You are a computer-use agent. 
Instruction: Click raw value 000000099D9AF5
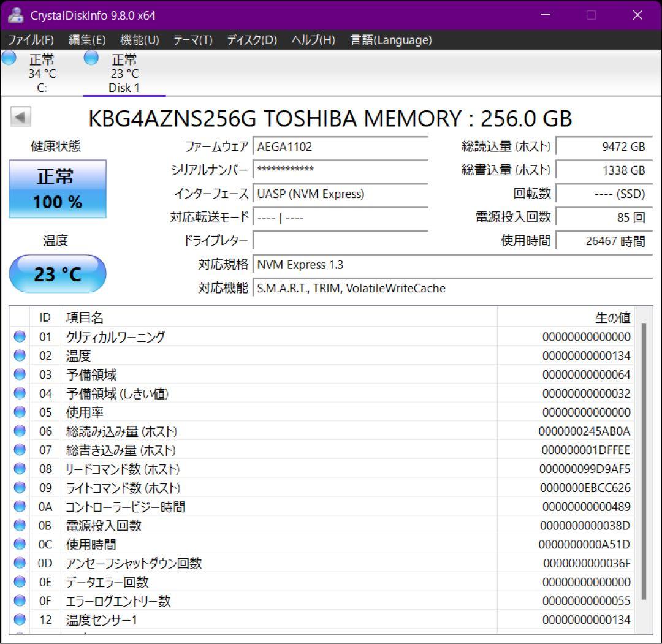[x=585, y=469]
